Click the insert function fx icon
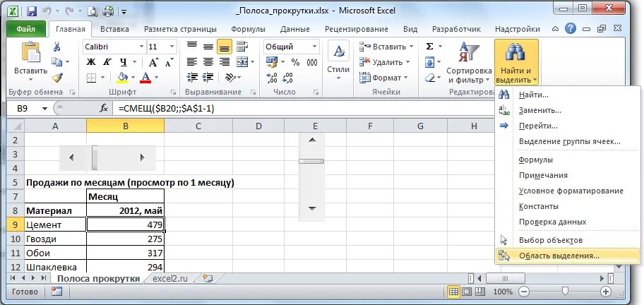 (104, 108)
